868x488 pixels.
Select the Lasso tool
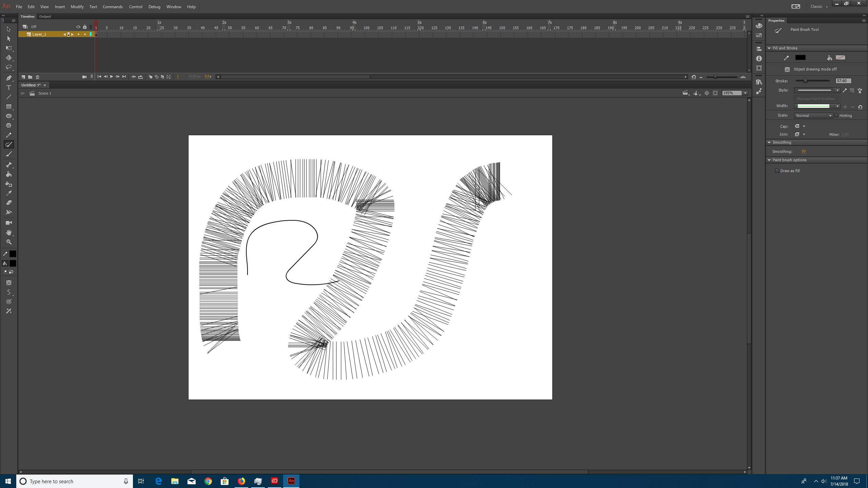9,67
